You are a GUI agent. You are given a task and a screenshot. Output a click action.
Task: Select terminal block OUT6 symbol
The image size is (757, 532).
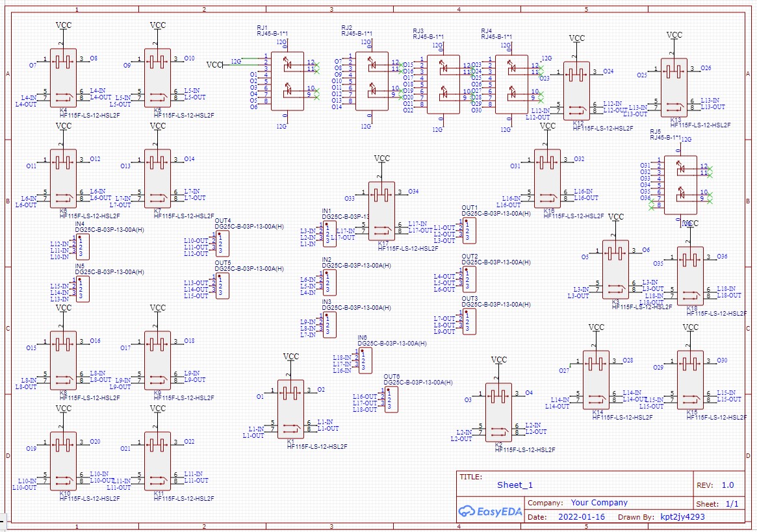coord(392,399)
